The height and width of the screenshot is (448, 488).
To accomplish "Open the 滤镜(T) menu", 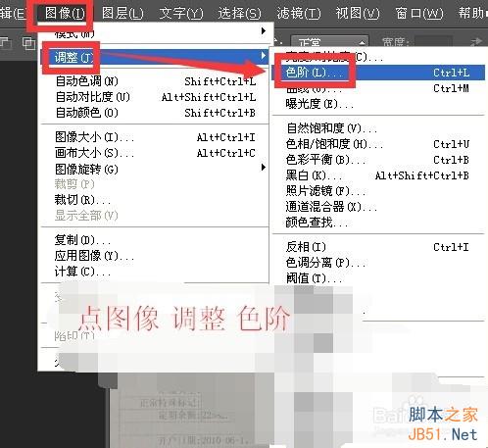I will pos(299,14).
